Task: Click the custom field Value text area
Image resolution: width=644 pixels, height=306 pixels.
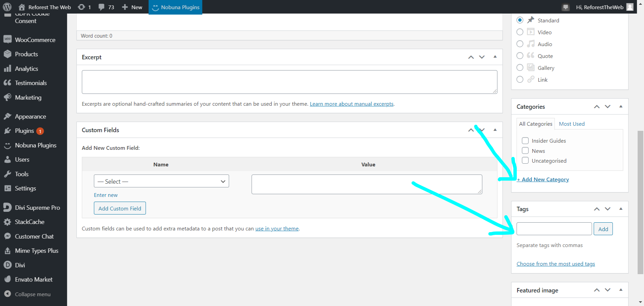Action: click(367, 184)
